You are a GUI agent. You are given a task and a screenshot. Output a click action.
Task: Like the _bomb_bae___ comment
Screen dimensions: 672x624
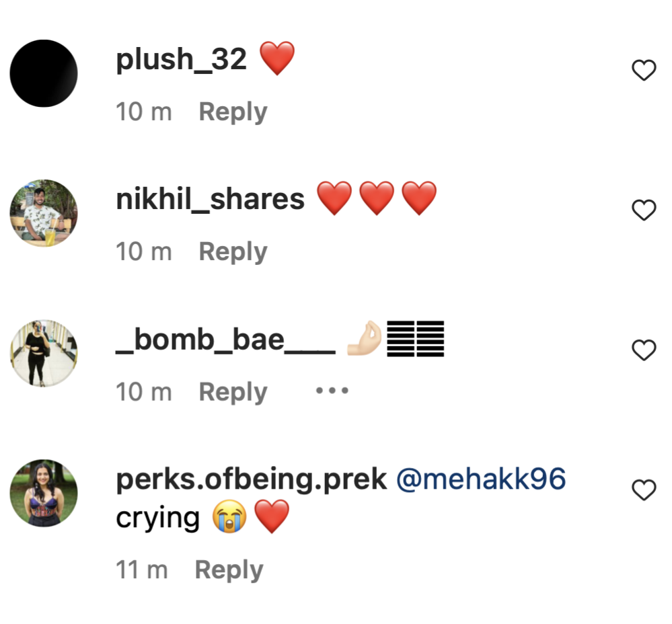pos(644,350)
